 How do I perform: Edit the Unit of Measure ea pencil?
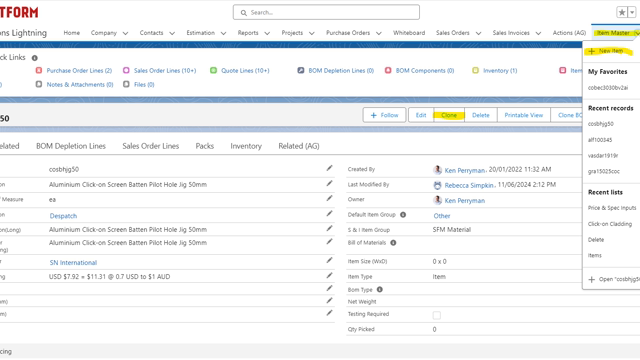click(x=329, y=198)
